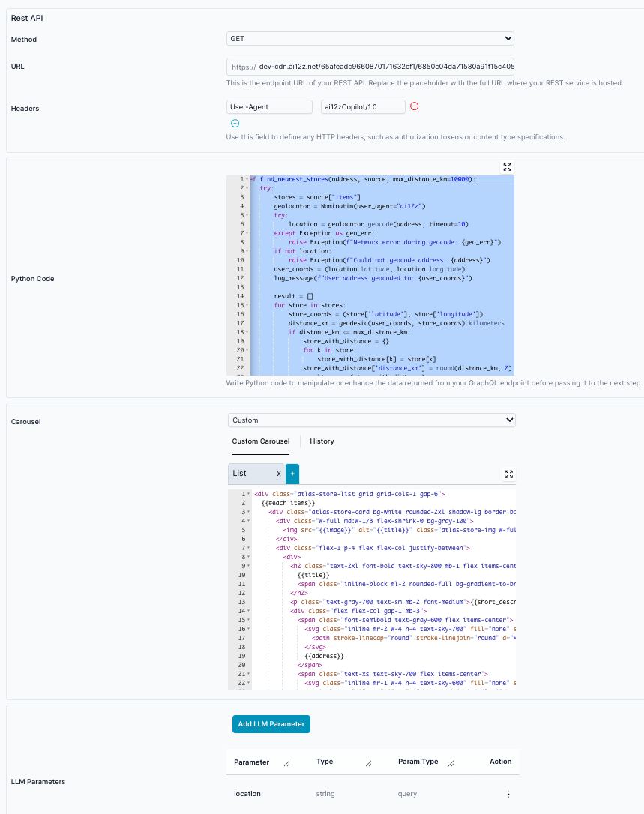Expand the Carousel code editor fullscreen
The image size is (644, 814).
point(509,474)
